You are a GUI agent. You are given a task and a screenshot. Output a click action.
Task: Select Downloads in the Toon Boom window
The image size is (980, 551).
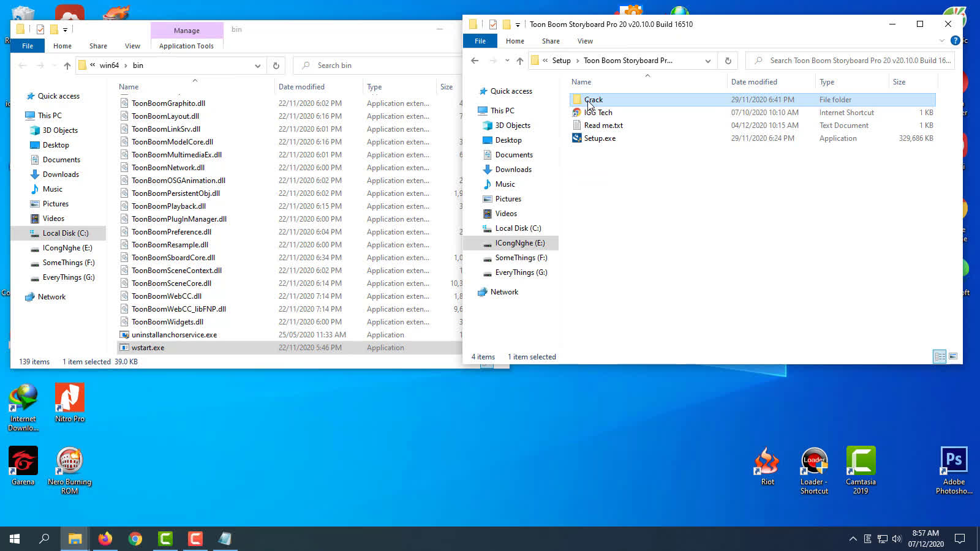tap(513, 170)
